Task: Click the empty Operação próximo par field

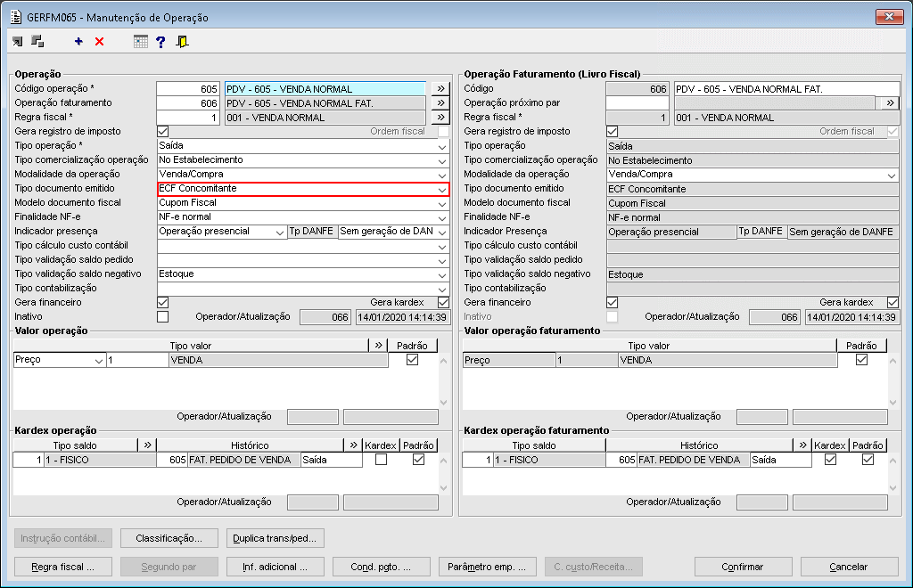Action: 637,103
